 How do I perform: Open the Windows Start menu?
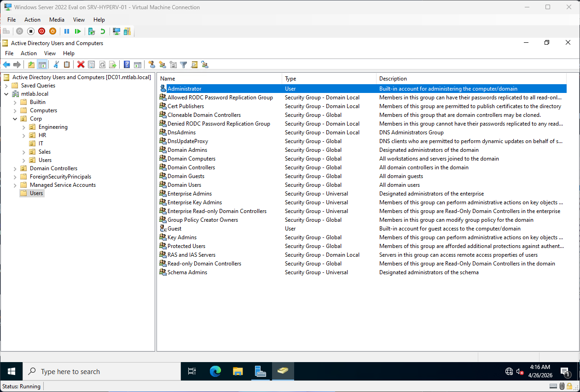pos(11,371)
